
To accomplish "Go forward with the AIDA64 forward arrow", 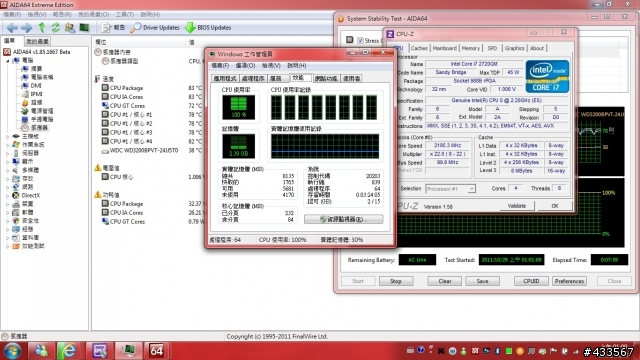I will point(27,28).
